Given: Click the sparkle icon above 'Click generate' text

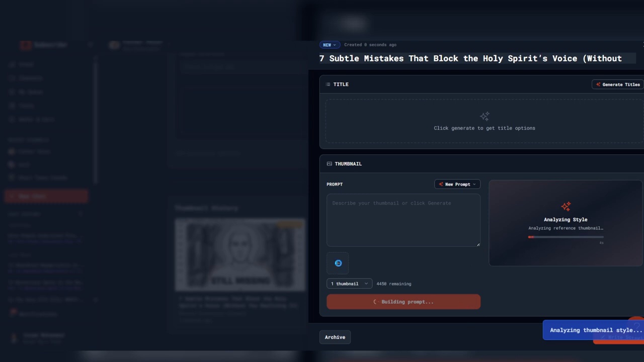Looking at the screenshot, I should pos(485,117).
